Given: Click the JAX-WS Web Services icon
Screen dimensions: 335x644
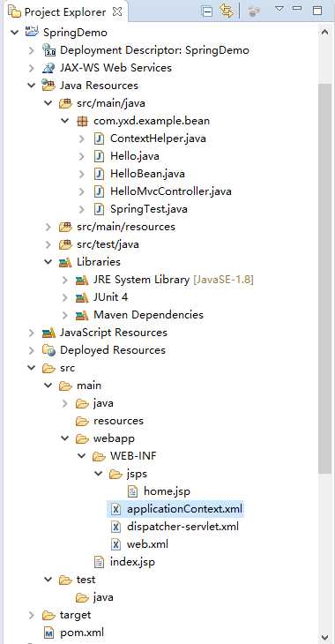Looking at the screenshot, I should [48, 68].
